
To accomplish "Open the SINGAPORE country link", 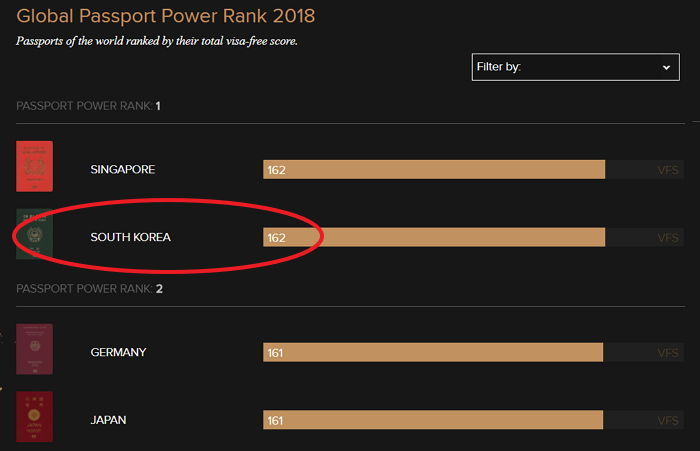I will click(123, 170).
